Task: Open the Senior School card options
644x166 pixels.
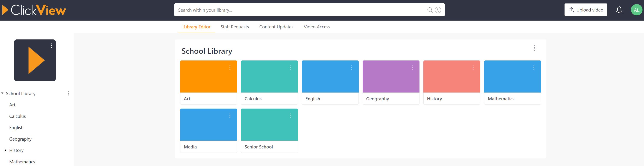Action: click(x=291, y=116)
